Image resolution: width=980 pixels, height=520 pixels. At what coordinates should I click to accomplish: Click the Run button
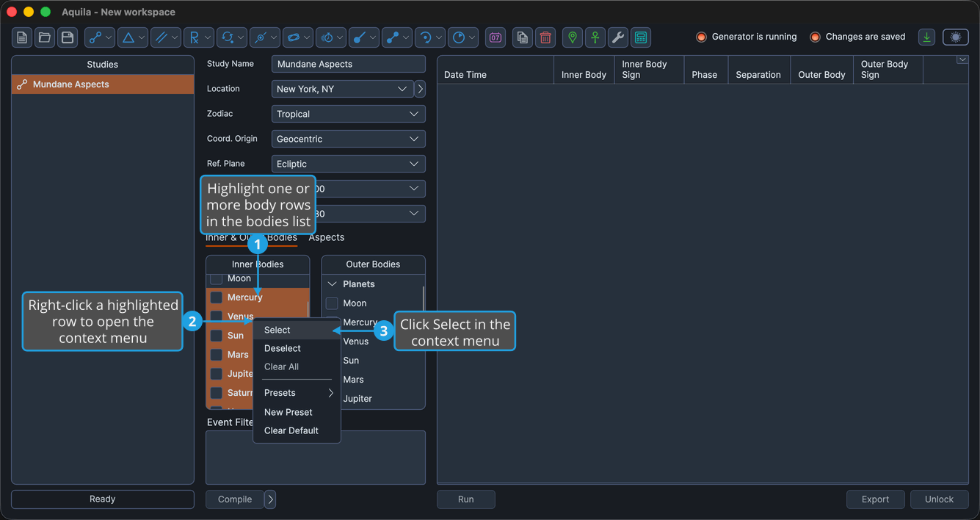click(466, 499)
